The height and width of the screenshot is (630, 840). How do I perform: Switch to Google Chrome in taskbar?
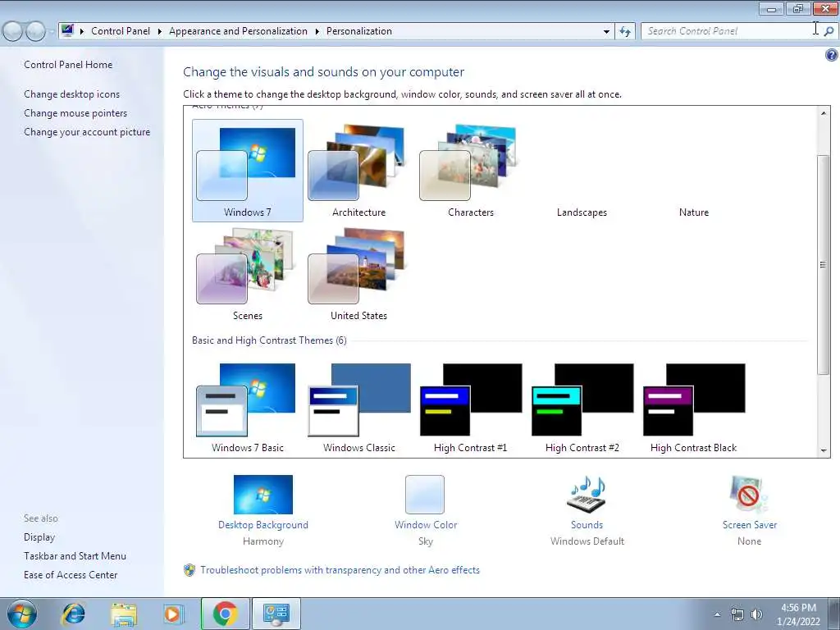[x=225, y=614]
